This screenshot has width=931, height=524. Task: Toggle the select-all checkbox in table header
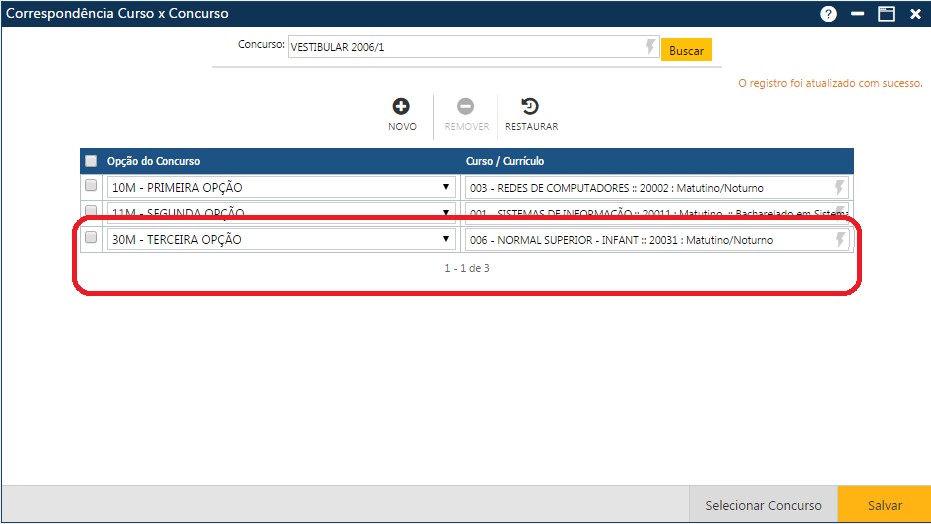click(x=91, y=161)
